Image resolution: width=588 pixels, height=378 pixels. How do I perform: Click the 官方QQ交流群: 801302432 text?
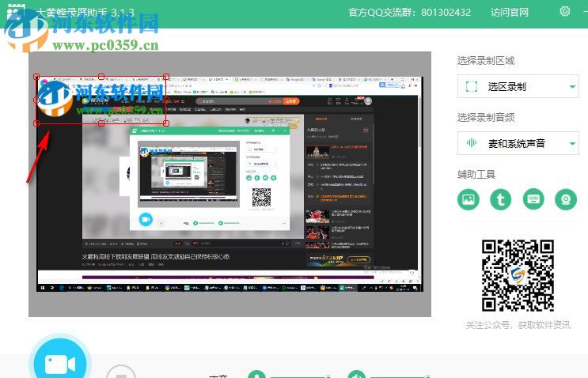(x=409, y=13)
